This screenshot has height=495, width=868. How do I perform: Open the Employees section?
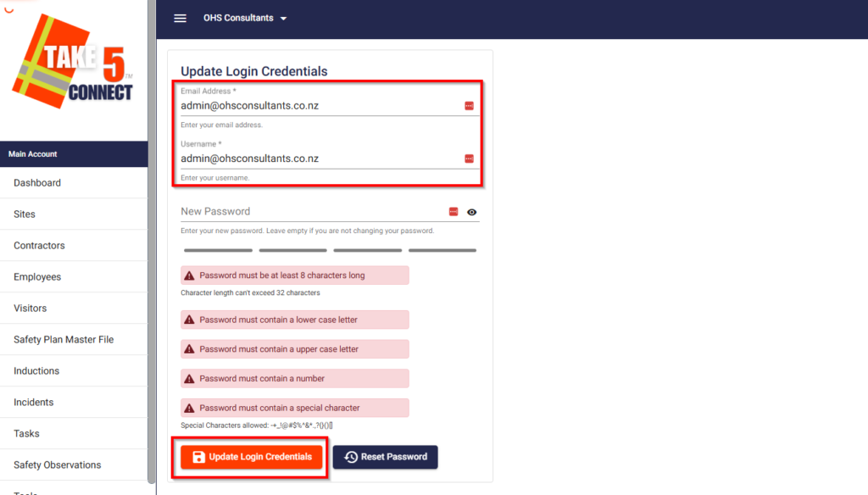pos(74,277)
